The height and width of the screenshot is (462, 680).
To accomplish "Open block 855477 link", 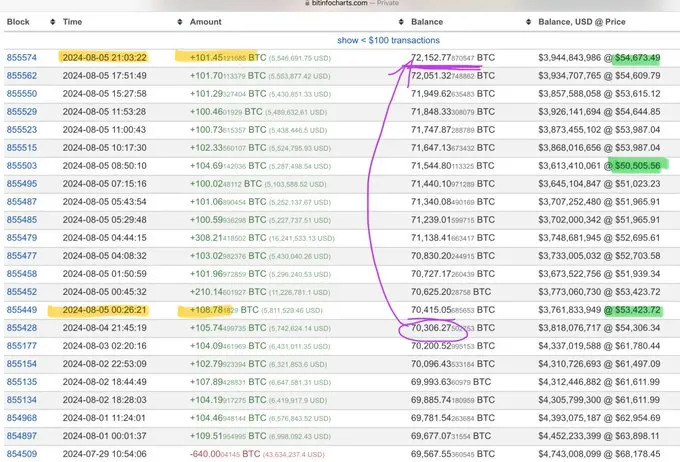I will coord(22,256).
